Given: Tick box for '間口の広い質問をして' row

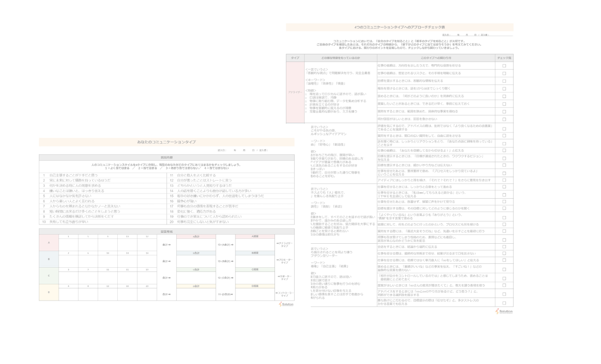Looking at the screenshot, I should tap(504, 136).
